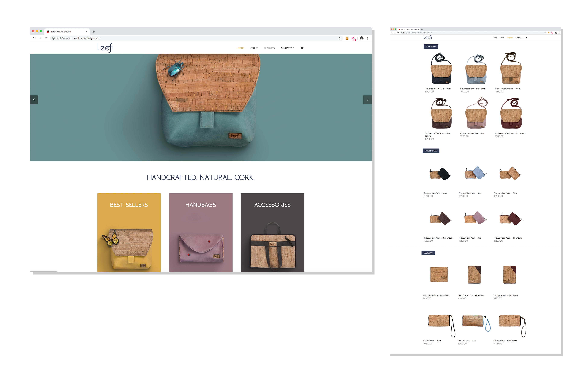Open the Accessories category card

pyautogui.click(x=272, y=232)
